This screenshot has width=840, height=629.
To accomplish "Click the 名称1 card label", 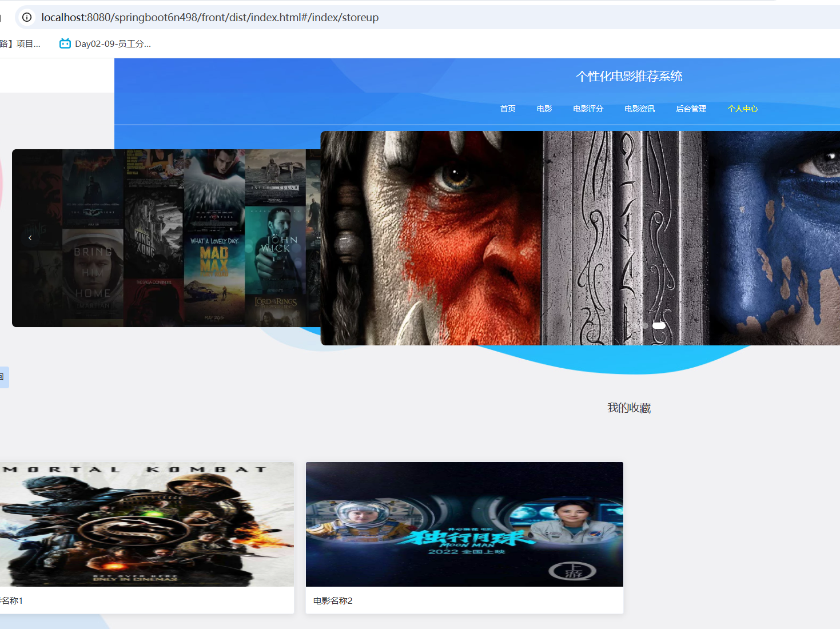I will click(x=11, y=600).
